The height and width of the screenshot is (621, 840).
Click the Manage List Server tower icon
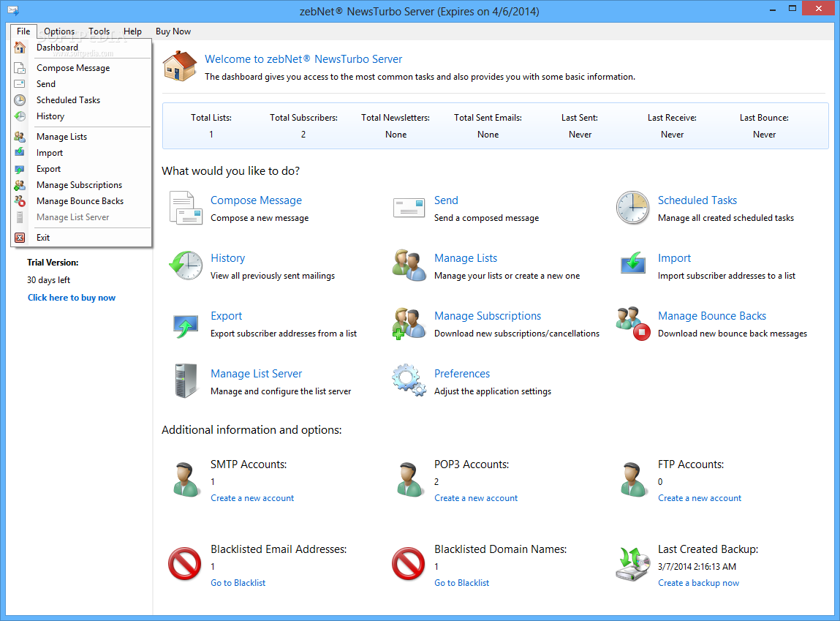pos(186,380)
